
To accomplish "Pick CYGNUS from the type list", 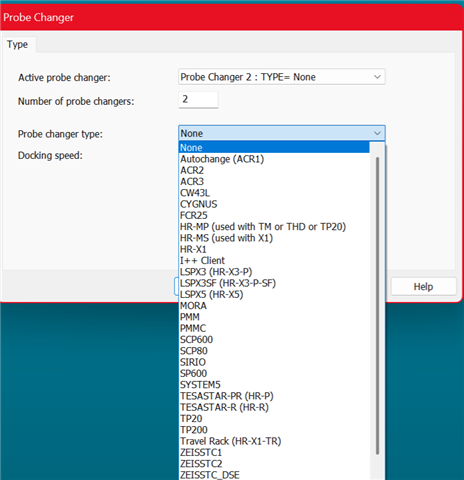I will point(274,204).
